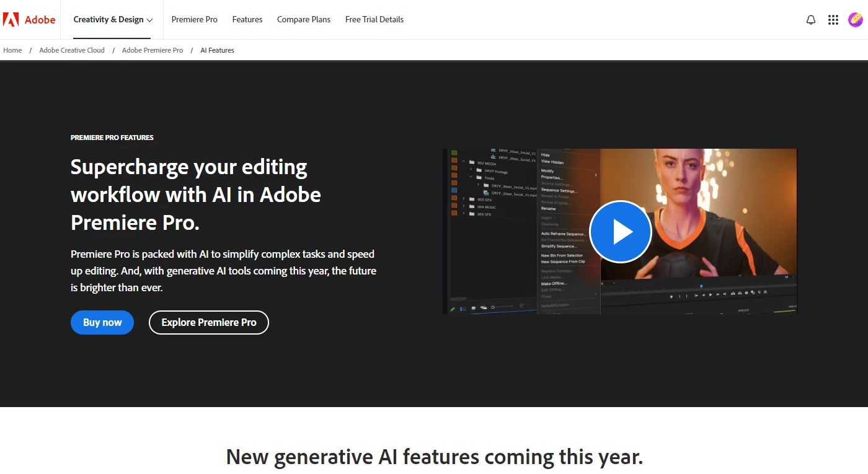Open the app switcher grid icon
Screen dimensions: 868x474
[833, 20]
